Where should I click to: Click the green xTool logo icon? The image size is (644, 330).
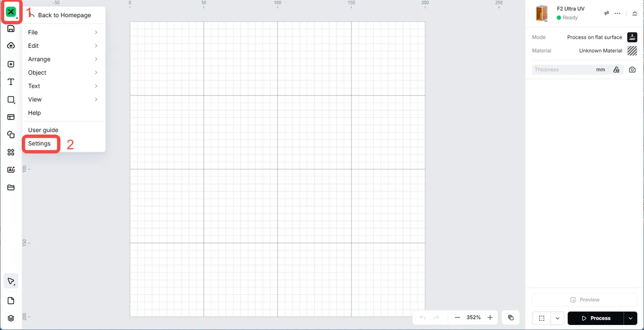(x=11, y=12)
